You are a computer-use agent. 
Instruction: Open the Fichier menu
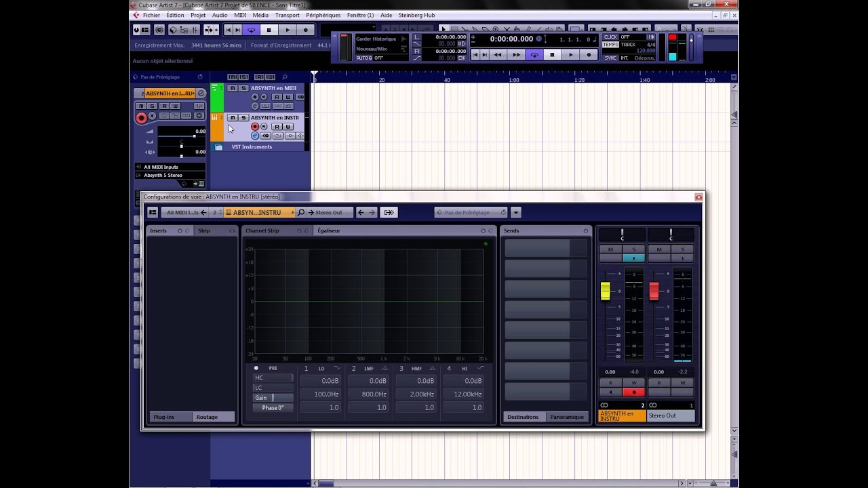151,15
